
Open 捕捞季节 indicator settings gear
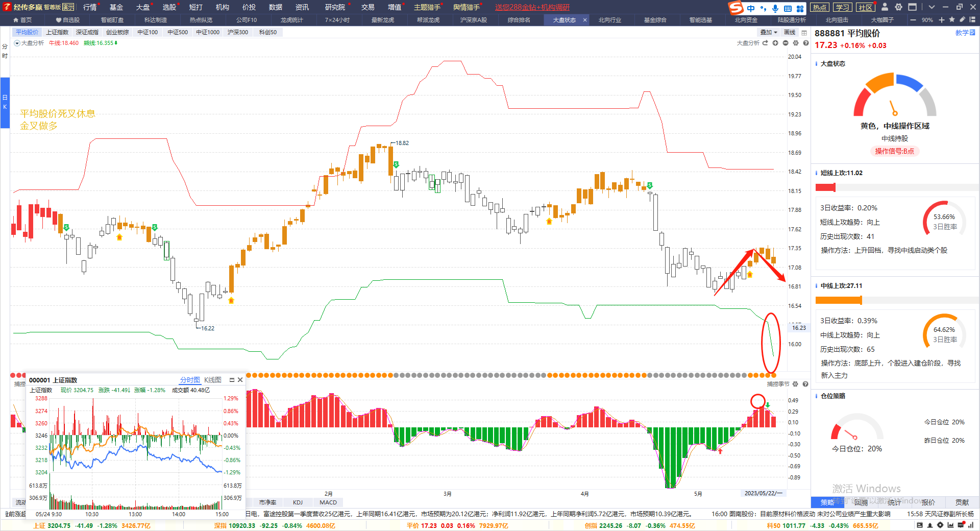click(x=795, y=384)
